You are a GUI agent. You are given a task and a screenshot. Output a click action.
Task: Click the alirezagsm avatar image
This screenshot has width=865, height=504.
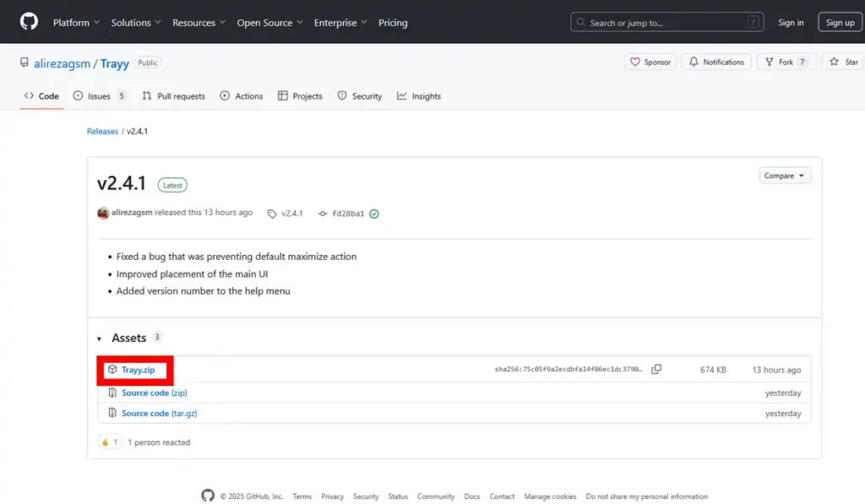(103, 213)
